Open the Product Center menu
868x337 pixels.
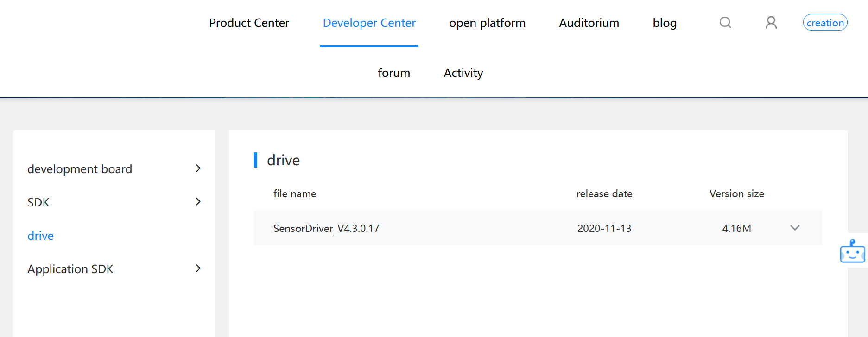[249, 23]
